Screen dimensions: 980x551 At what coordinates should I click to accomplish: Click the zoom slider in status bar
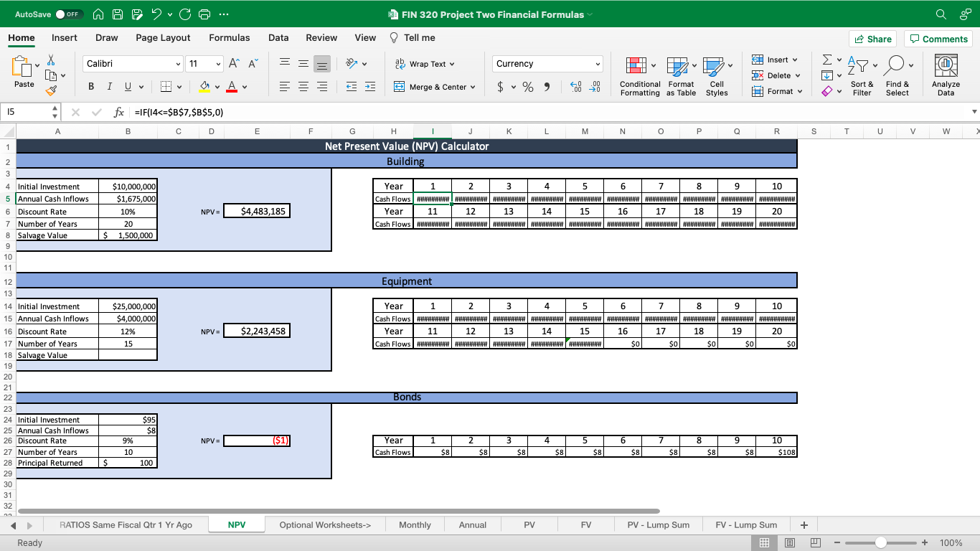point(880,543)
